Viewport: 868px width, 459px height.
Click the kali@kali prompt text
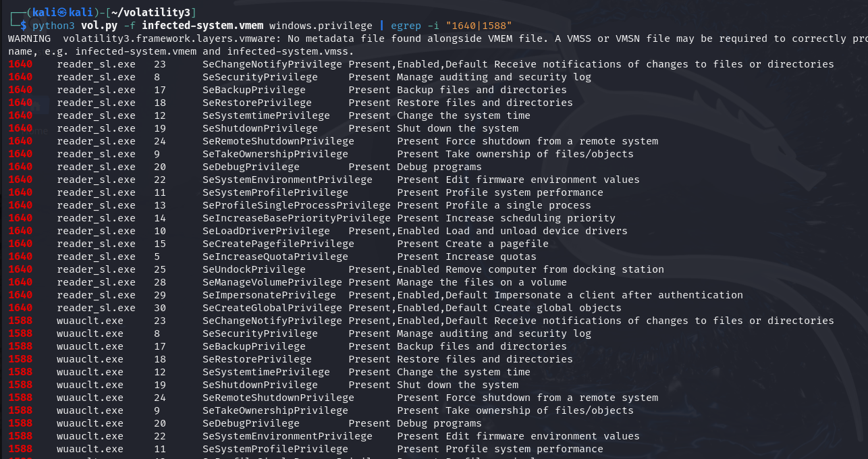pos(56,12)
